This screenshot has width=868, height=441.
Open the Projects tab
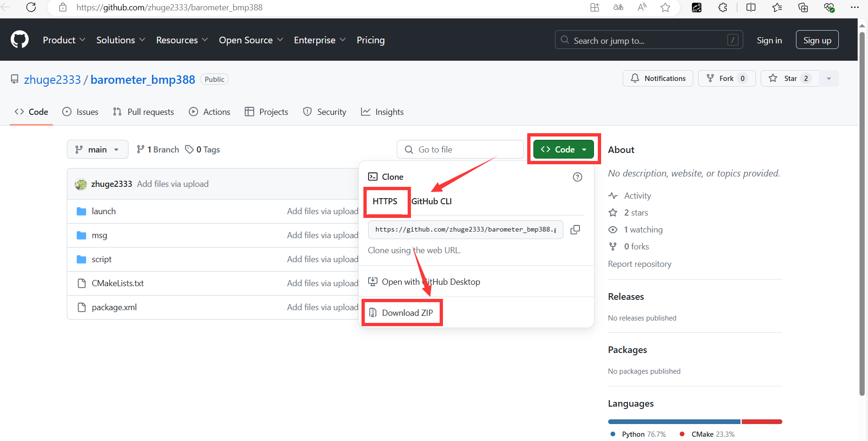(266, 112)
